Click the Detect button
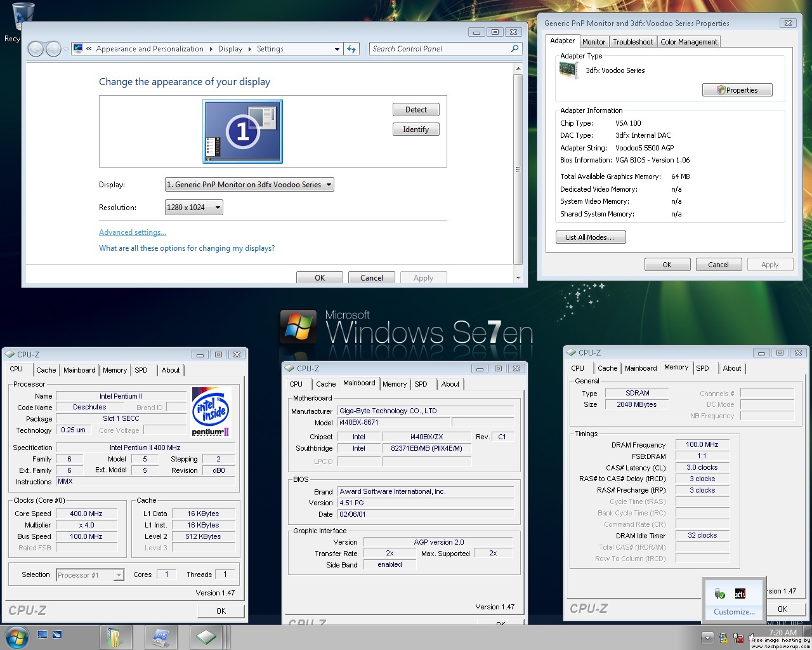 click(x=416, y=110)
